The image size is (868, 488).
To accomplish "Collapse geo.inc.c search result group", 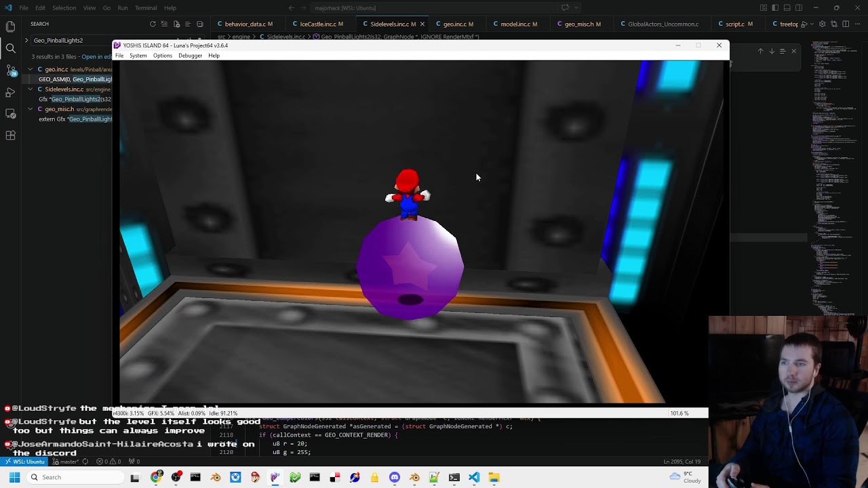I will [30, 69].
